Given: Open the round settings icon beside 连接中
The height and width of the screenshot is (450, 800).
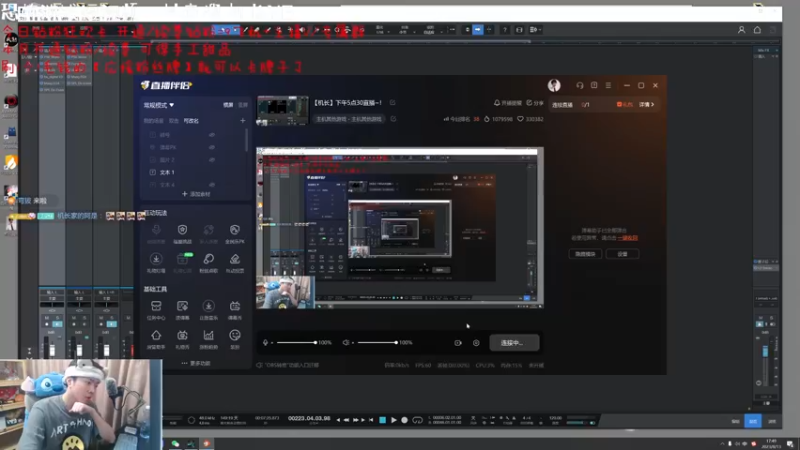Looking at the screenshot, I should pyautogui.click(x=476, y=343).
